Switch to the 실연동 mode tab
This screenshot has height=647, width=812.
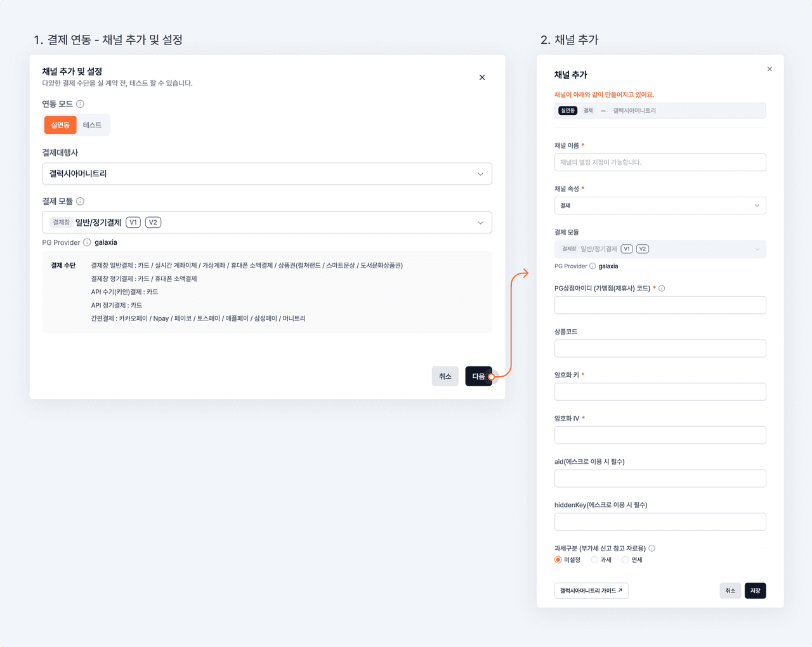(x=60, y=125)
